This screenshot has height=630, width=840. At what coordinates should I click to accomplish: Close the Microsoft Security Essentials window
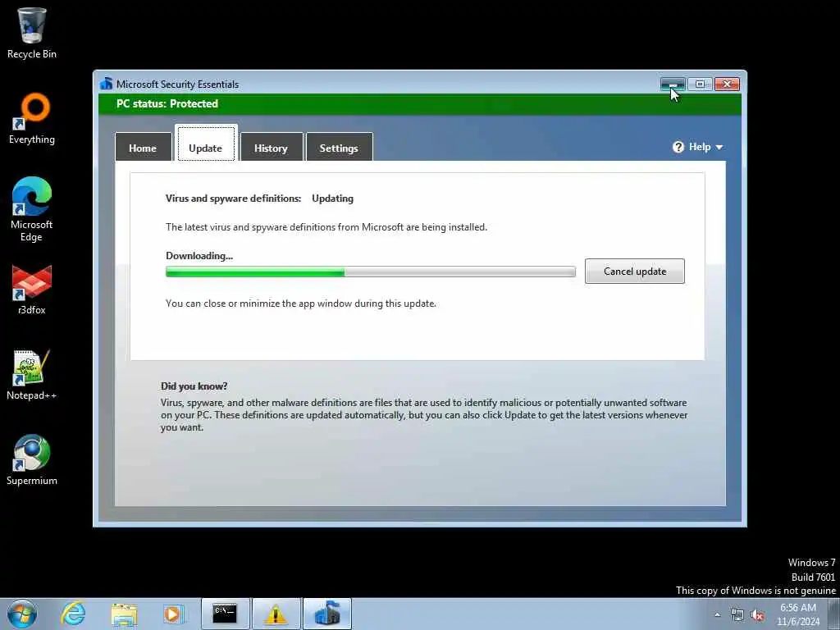tap(727, 84)
